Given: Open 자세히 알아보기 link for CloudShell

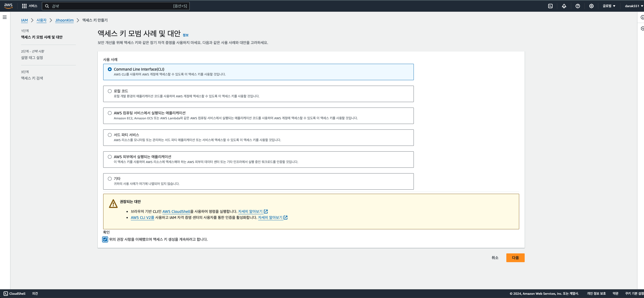Looking at the screenshot, I should [250, 212].
